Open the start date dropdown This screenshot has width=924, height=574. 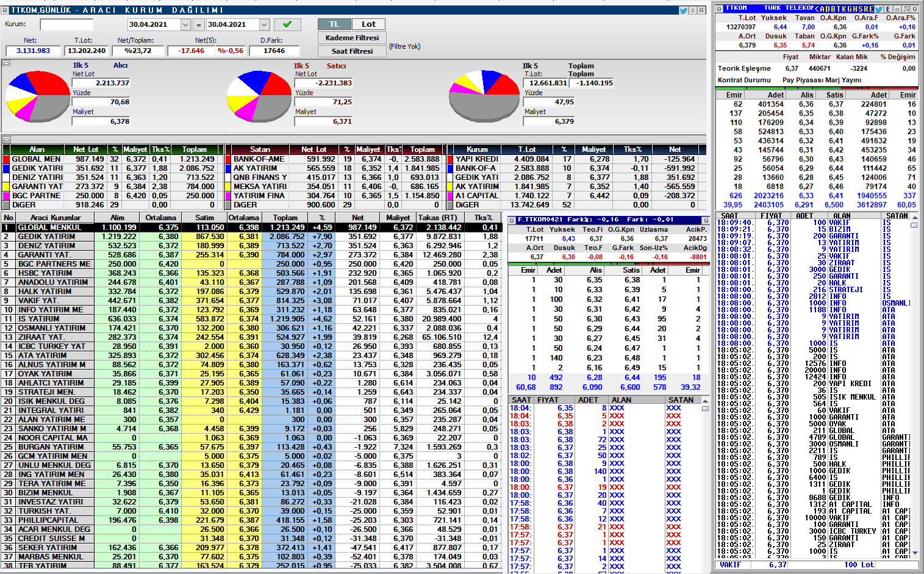click(185, 25)
